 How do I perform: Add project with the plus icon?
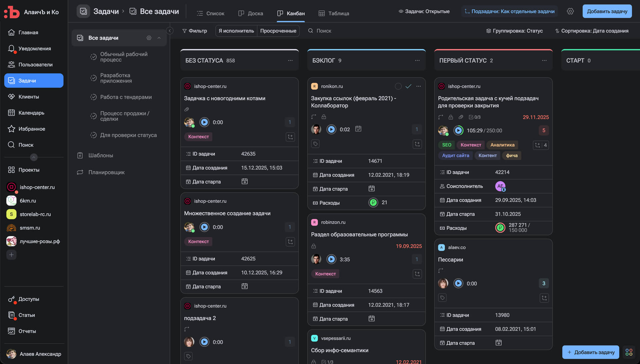11,255
